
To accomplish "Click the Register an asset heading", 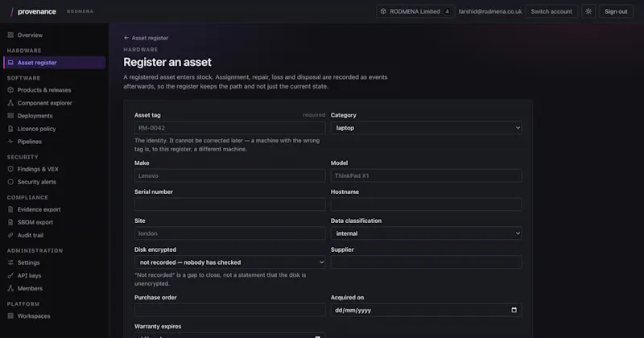I will click(167, 62).
